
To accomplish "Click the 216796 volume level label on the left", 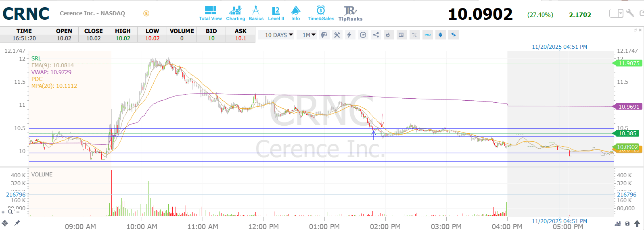I will (x=15, y=195).
